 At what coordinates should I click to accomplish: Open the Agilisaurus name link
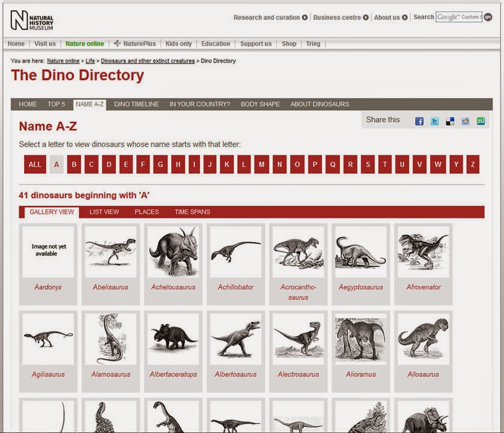coord(48,375)
